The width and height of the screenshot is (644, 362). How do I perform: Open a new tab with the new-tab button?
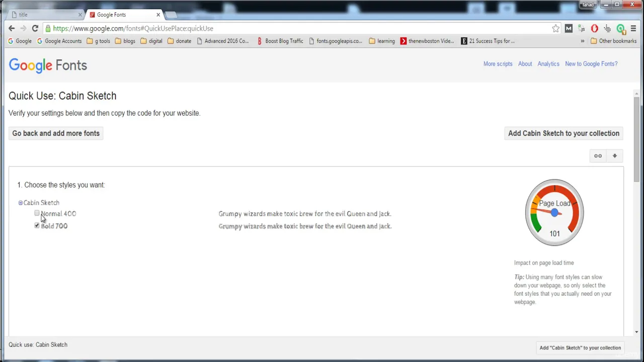click(171, 15)
